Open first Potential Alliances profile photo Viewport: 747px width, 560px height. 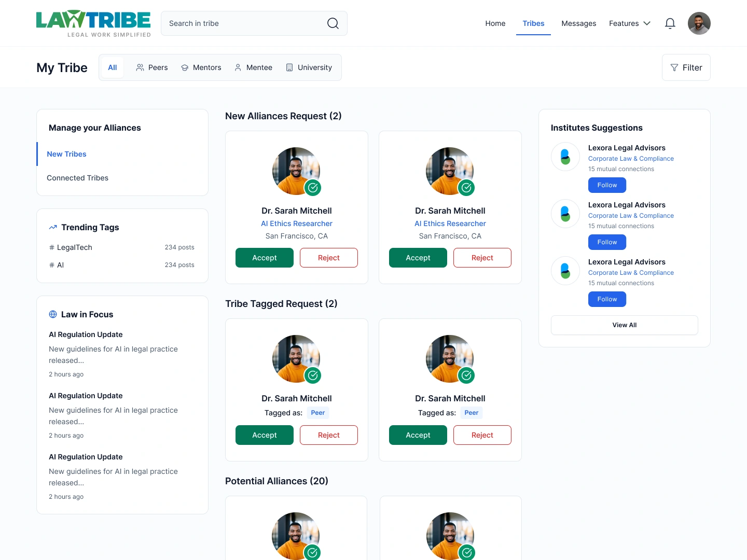coord(296,536)
